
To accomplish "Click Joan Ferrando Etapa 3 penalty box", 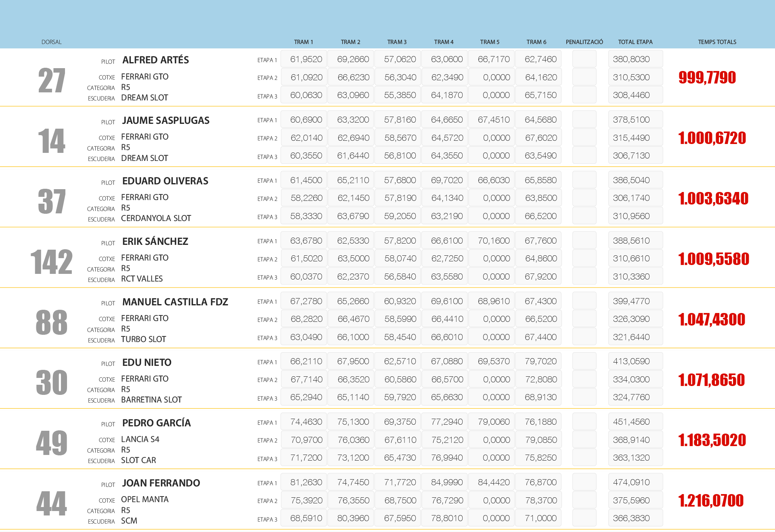I will click(584, 518).
